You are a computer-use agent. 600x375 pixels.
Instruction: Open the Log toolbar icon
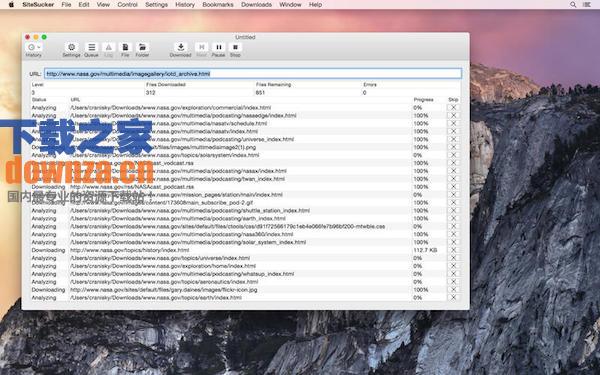click(x=109, y=47)
